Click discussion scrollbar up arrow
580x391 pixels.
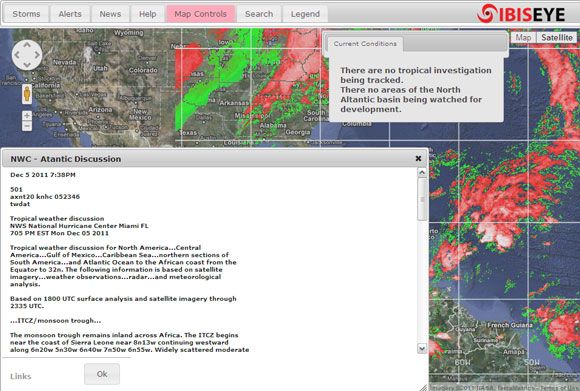422,172
